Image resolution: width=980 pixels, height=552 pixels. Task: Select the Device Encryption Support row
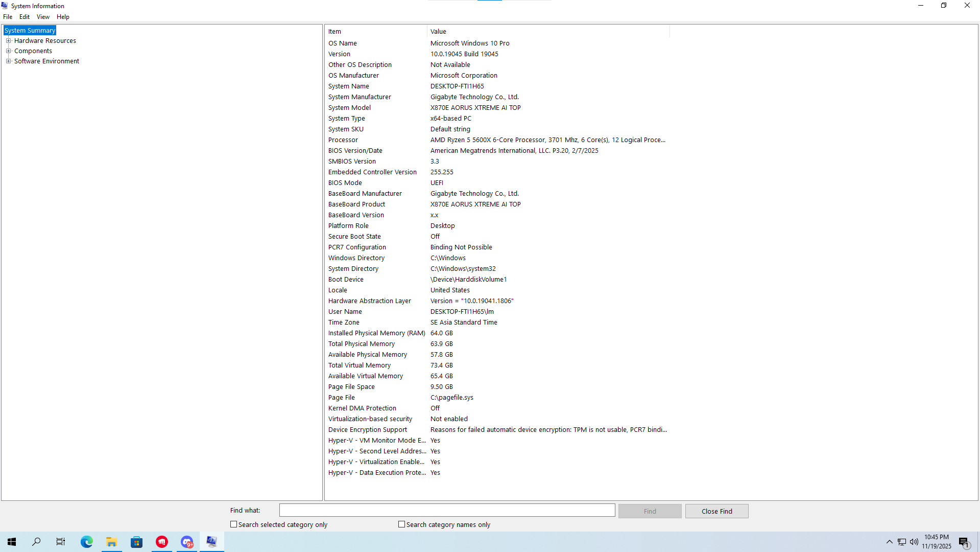(497, 430)
